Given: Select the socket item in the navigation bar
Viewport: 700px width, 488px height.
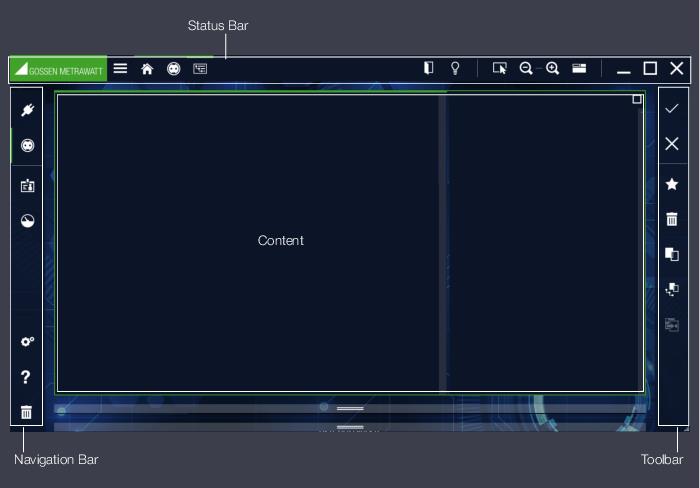Looking at the screenshot, I should point(27,146).
